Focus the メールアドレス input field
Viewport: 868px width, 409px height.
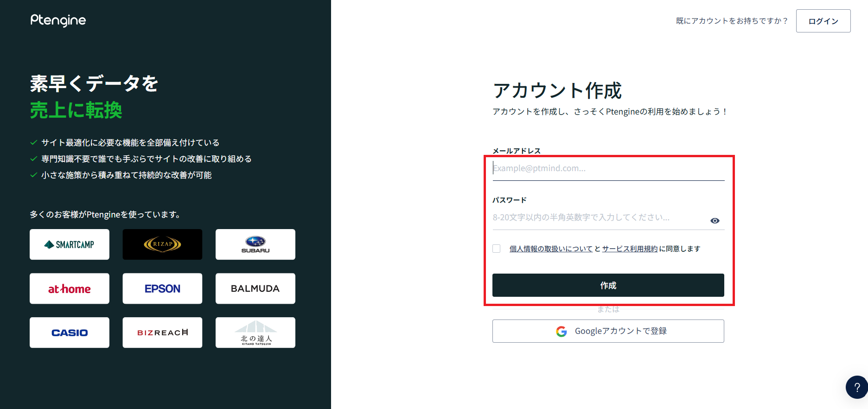[x=608, y=168]
